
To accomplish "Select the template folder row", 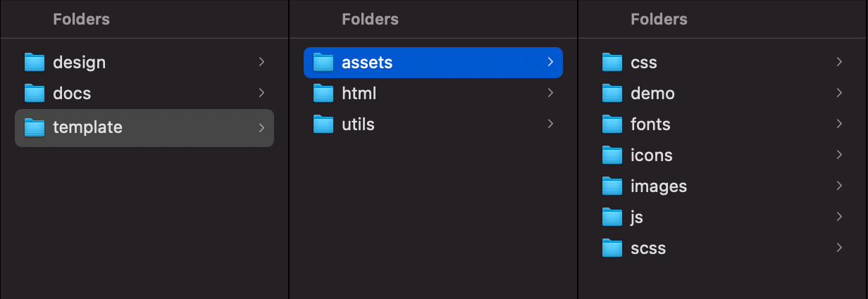I will click(x=144, y=127).
